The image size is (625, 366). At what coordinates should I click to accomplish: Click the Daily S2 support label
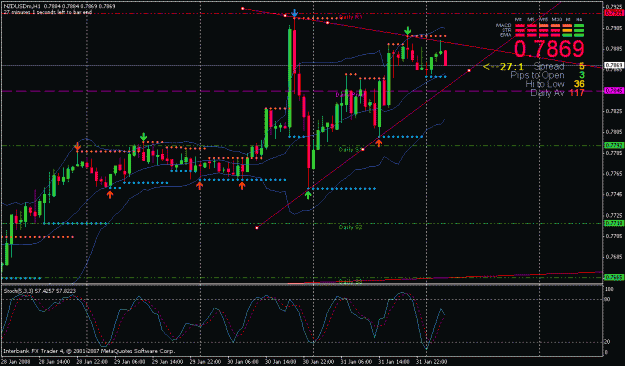[x=350, y=227]
